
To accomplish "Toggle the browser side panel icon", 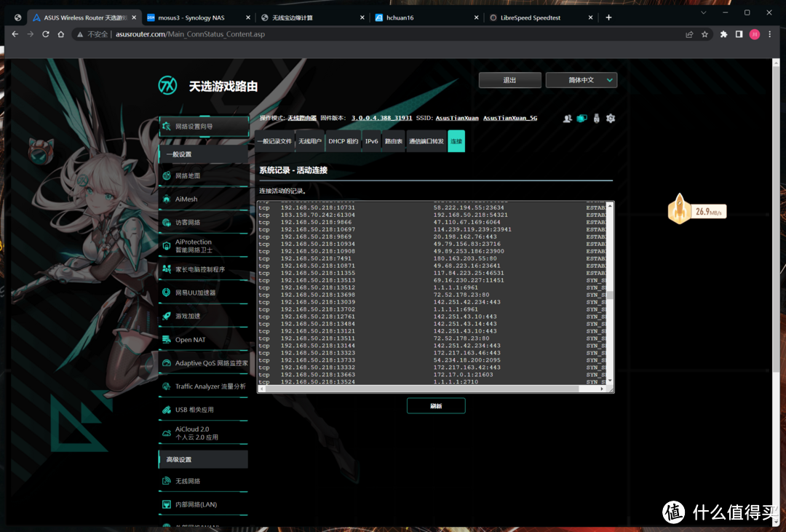I will [739, 34].
